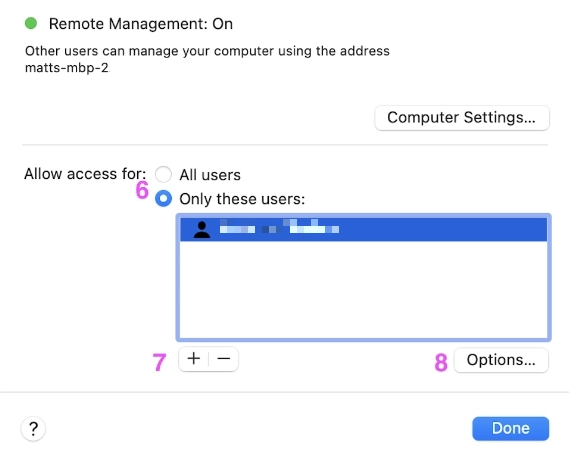Click the green Remote Management status dot
Screen dimensions: 569x460
click(x=31, y=23)
